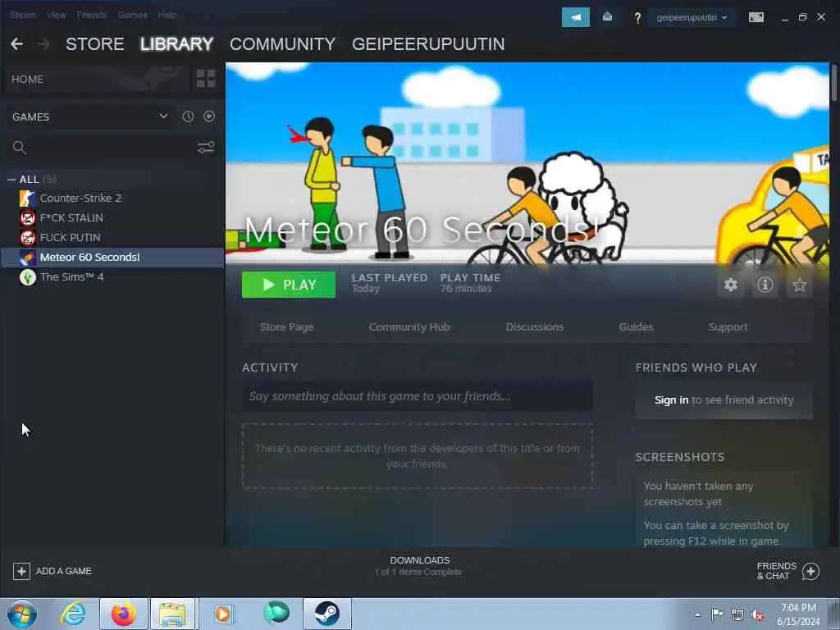The width and height of the screenshot is (840, 630).
Task: Open the Windows Start orb
Action: tap(22, 614)
